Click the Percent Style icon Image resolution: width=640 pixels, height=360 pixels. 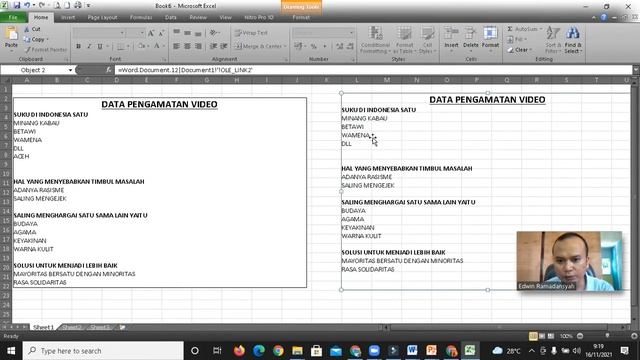313,47
